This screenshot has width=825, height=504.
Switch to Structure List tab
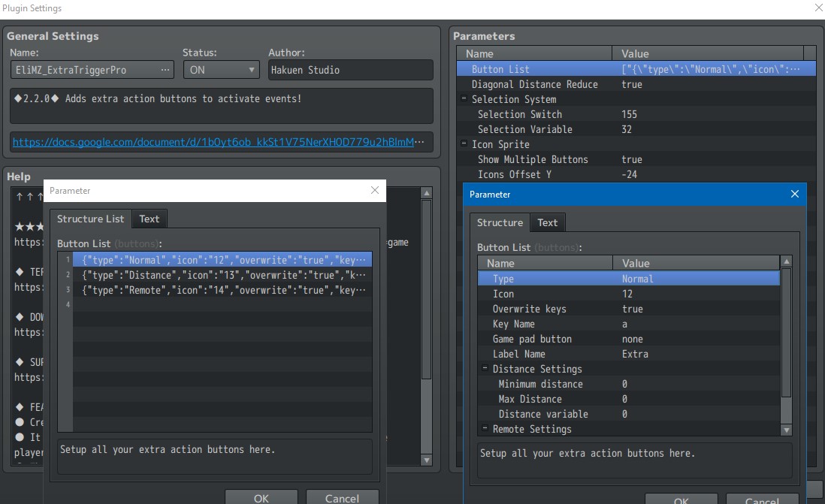[90, 219]
